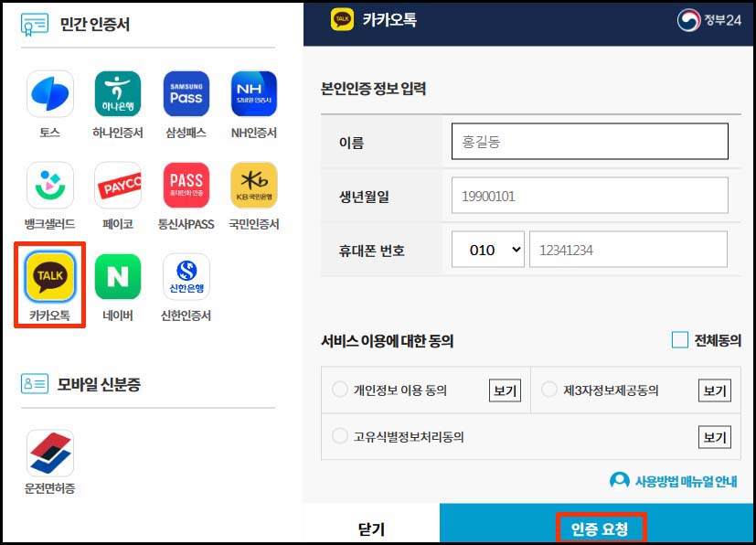Click the 네이버 label text
The image size is (756, 545).
click(118, 315)
